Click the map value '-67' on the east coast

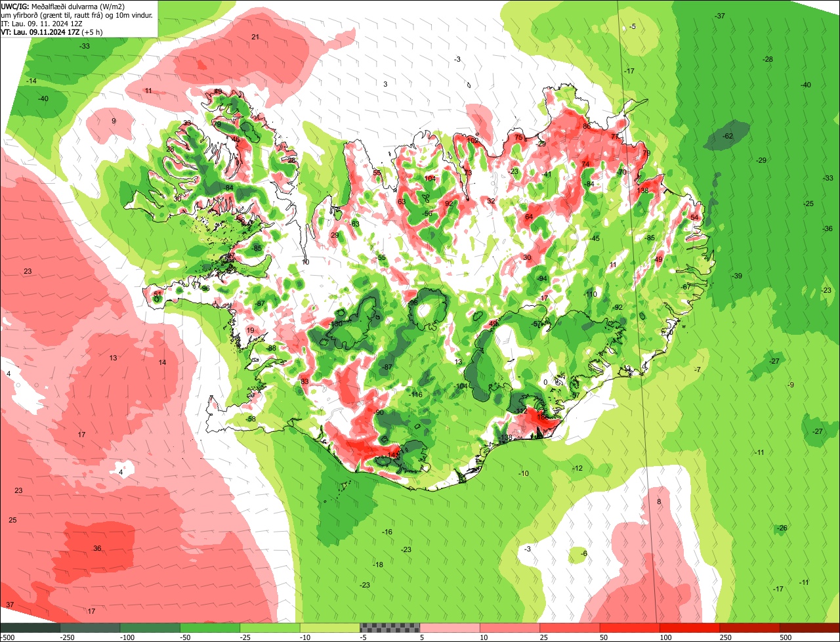[686, 287]
